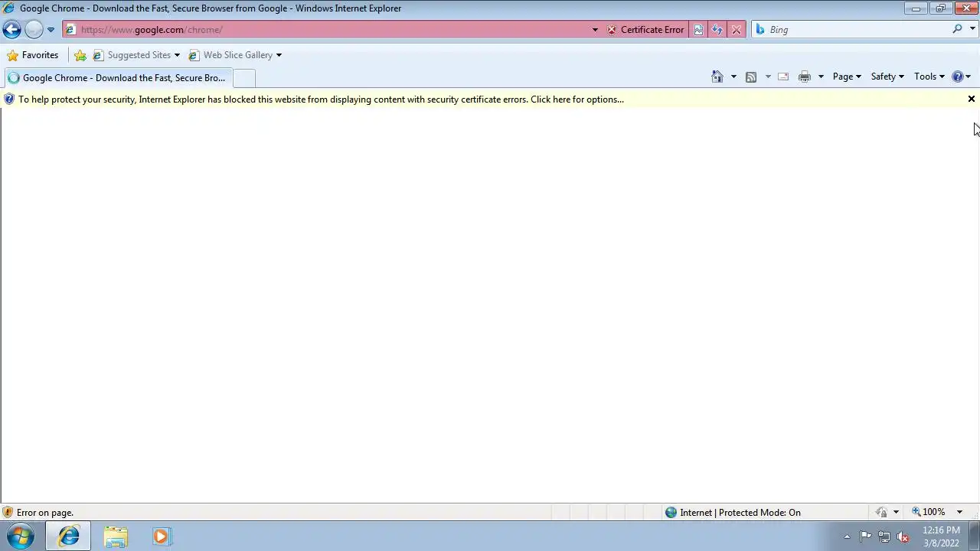980x551 pixels.
Task: Click the Error on page warning icon
Action: [x=8, y=513]
